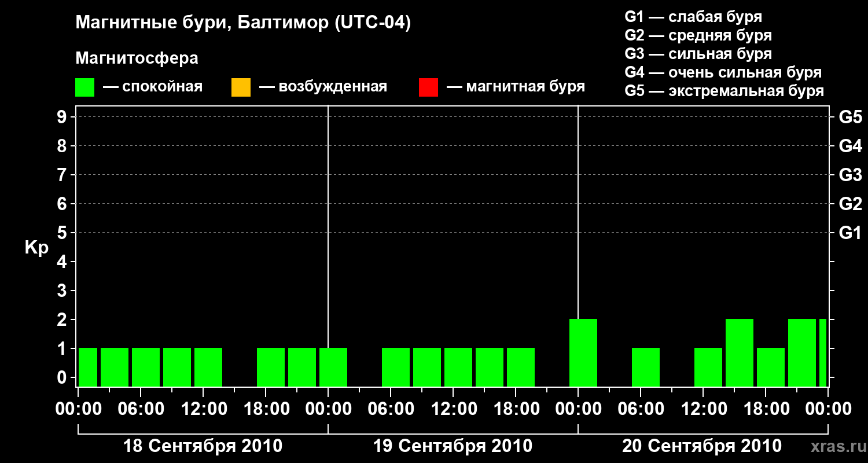Click the '19 Сентября 2010' date label
The width and height of the screenshot is (868, 463).
pos(453,446)
